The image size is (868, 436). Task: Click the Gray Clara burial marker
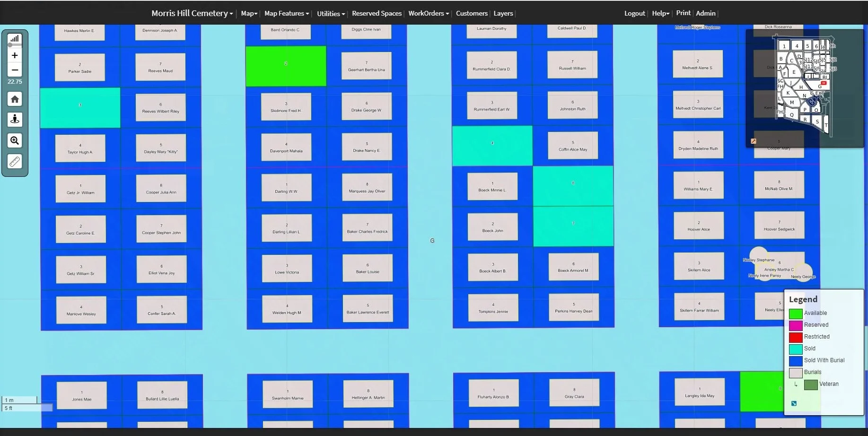[574, 393]
